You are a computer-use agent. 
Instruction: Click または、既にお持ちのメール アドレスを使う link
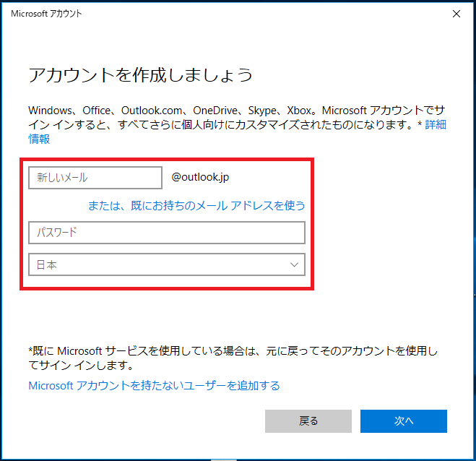(196, 206)
